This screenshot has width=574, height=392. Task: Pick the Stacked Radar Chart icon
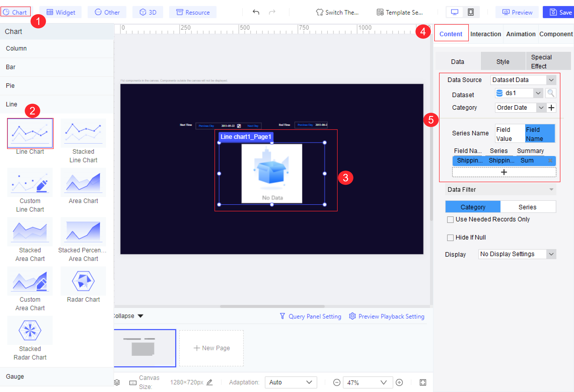[x=30, y=330]
